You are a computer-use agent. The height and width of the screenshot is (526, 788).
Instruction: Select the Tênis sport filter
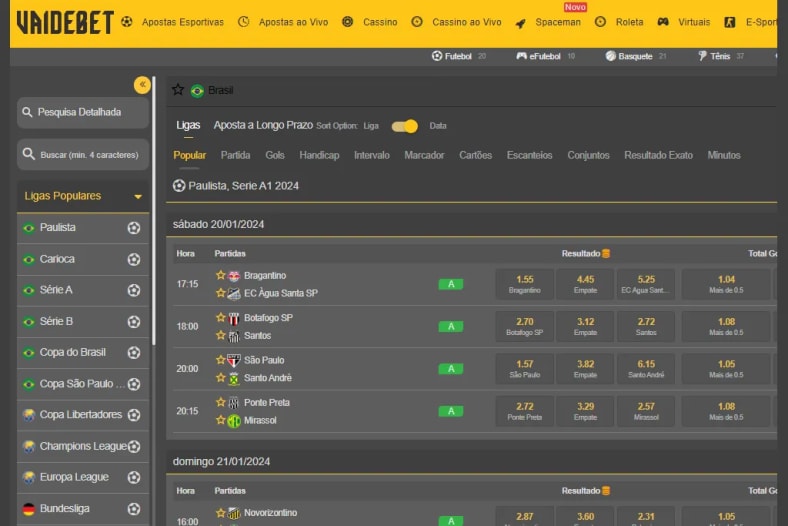pyautogui.click(x=721, y=56)
